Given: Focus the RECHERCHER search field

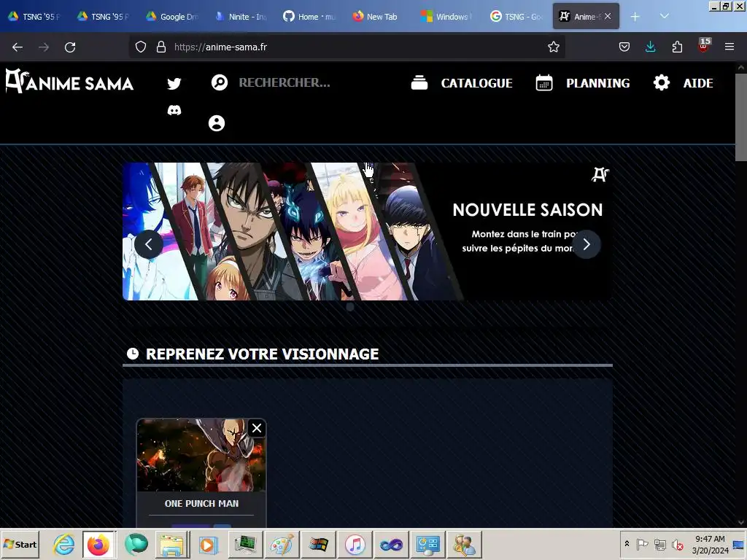Looking at the screenshot, I should coord(285,82).
